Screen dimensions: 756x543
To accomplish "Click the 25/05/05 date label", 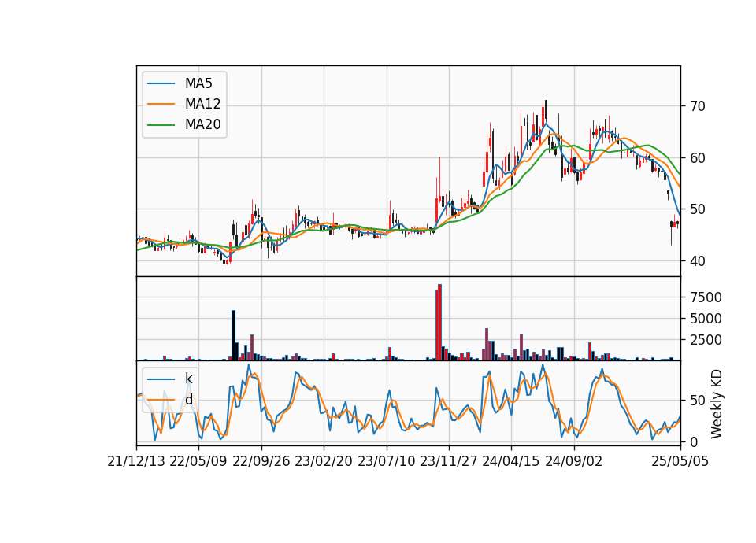I will (x=680, y=462).
